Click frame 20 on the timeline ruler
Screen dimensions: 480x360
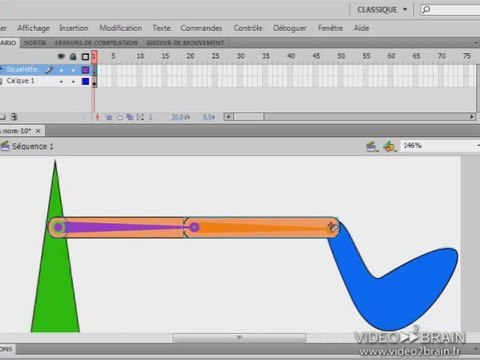click(x=190, y=56)
